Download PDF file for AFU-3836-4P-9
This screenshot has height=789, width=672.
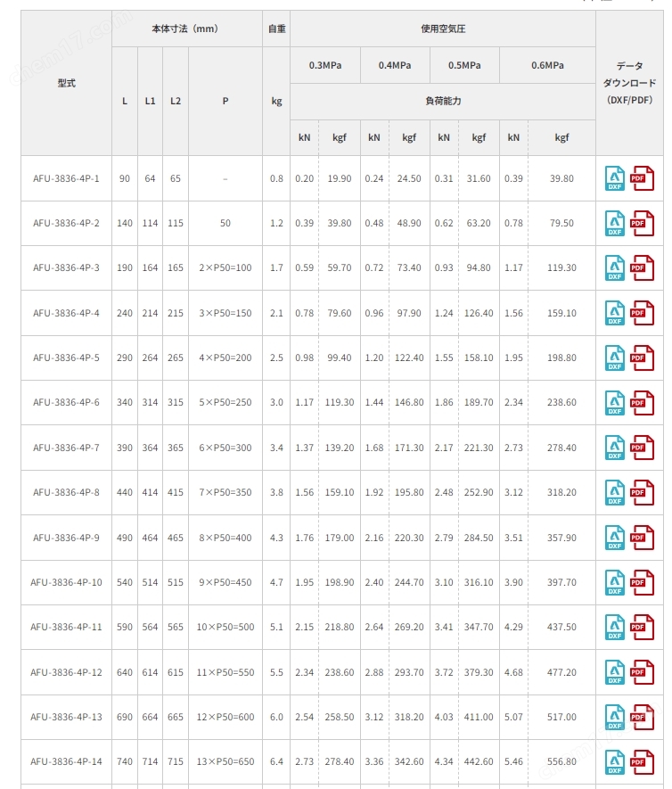642,538
